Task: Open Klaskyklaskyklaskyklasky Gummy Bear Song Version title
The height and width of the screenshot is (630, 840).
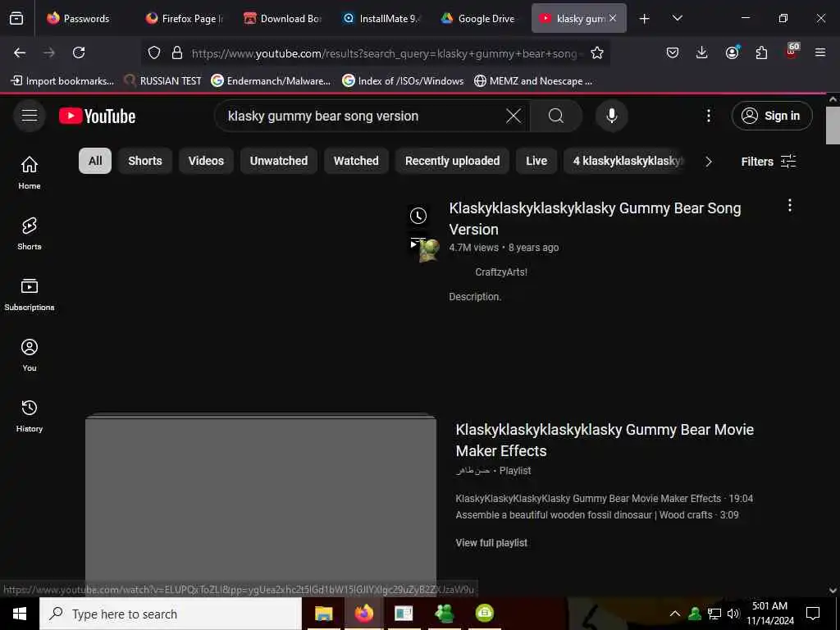Action: 595,218
